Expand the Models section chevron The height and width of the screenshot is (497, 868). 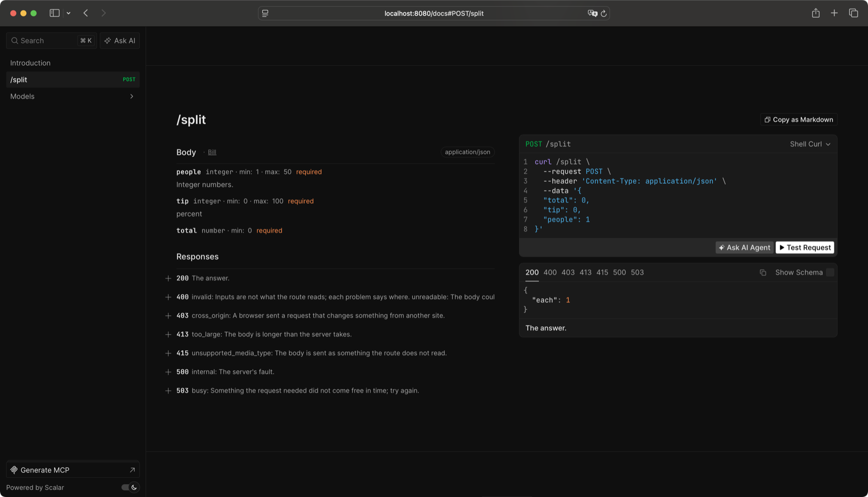132,96
